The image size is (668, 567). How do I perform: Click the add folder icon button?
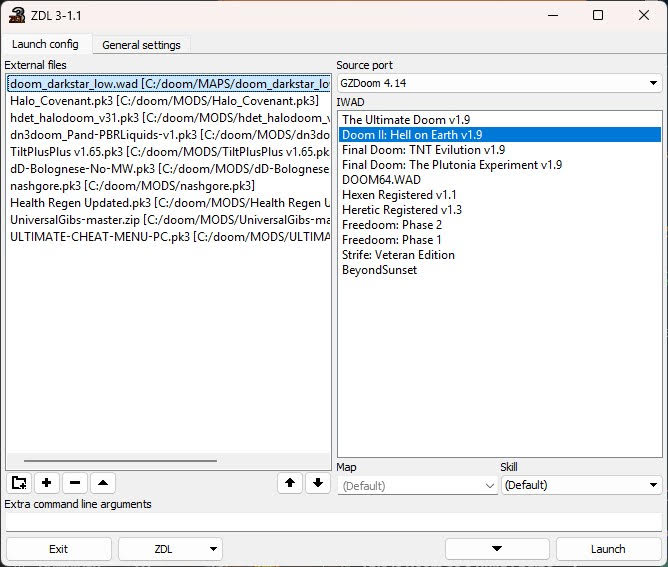click(x=19, y=483)
